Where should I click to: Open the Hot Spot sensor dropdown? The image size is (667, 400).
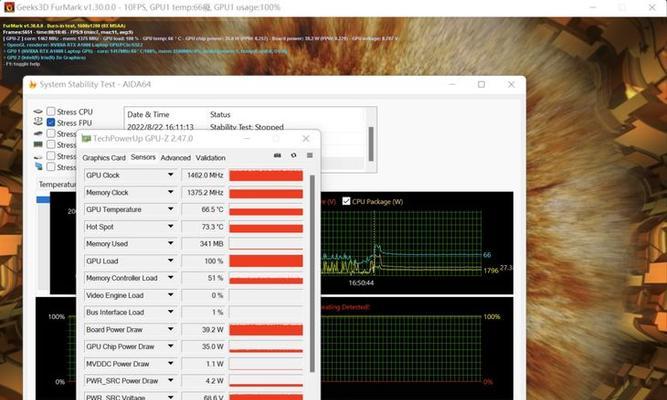(171, 226)
